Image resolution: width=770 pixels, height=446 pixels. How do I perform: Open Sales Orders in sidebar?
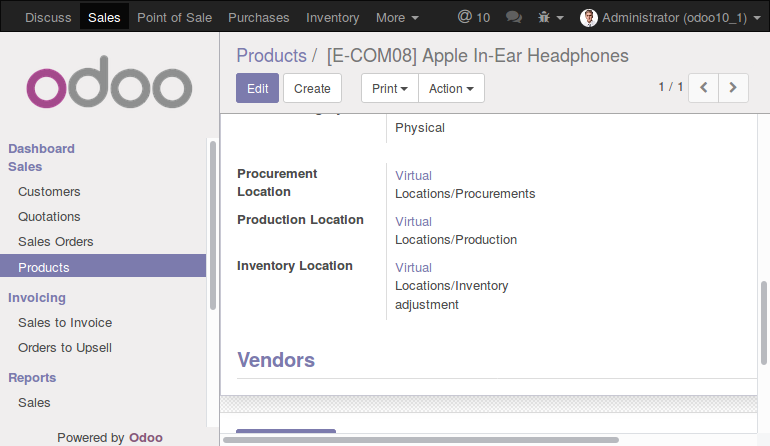55,242
